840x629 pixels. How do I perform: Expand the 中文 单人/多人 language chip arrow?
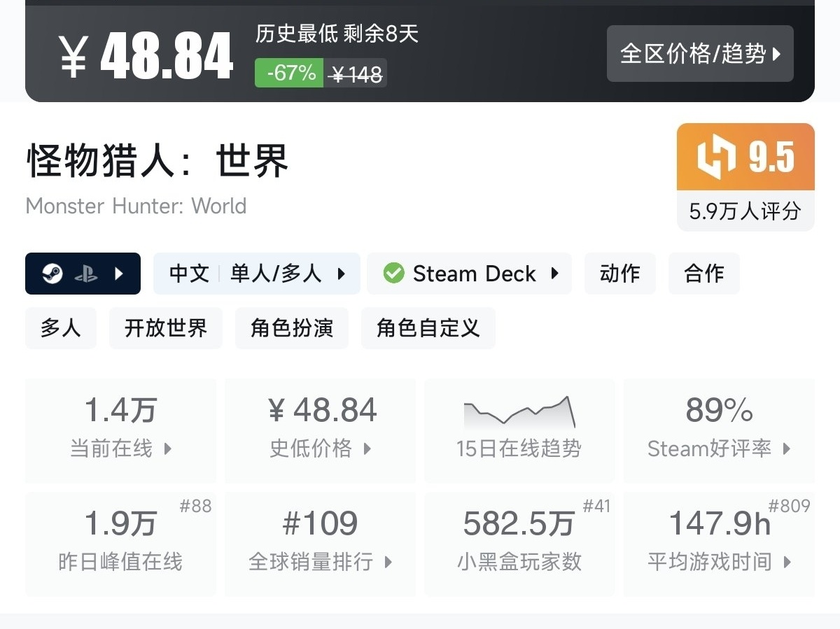tap(342, 274)
